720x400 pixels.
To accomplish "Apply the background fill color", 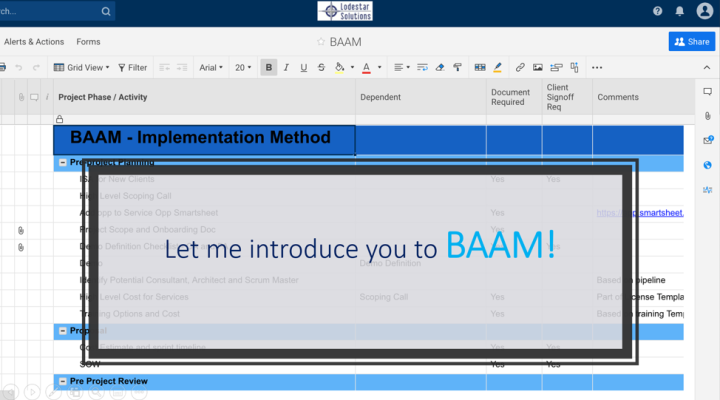I will tap(339, 68).
